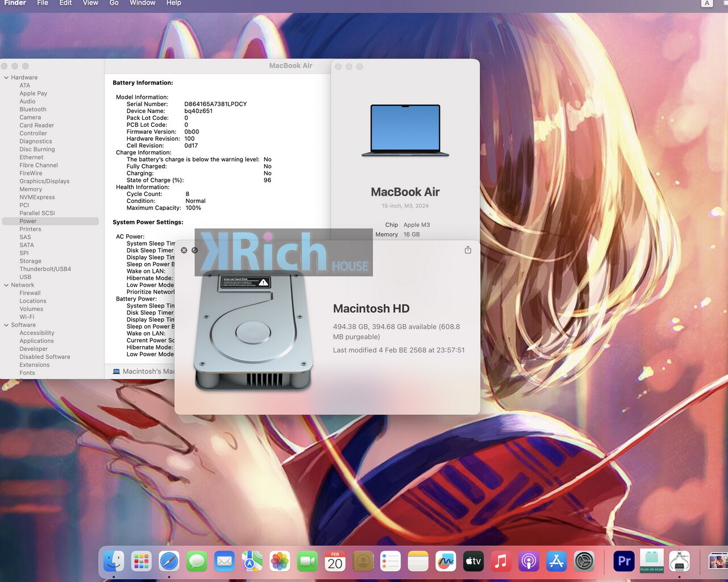Select Camera in the sidebar
The height and width of the screenshot is (582, 728).
[x=30, y=118]
